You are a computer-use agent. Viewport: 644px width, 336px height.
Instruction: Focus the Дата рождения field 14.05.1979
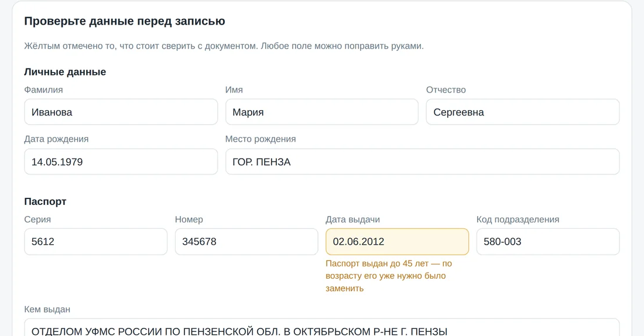coord(121,162)
